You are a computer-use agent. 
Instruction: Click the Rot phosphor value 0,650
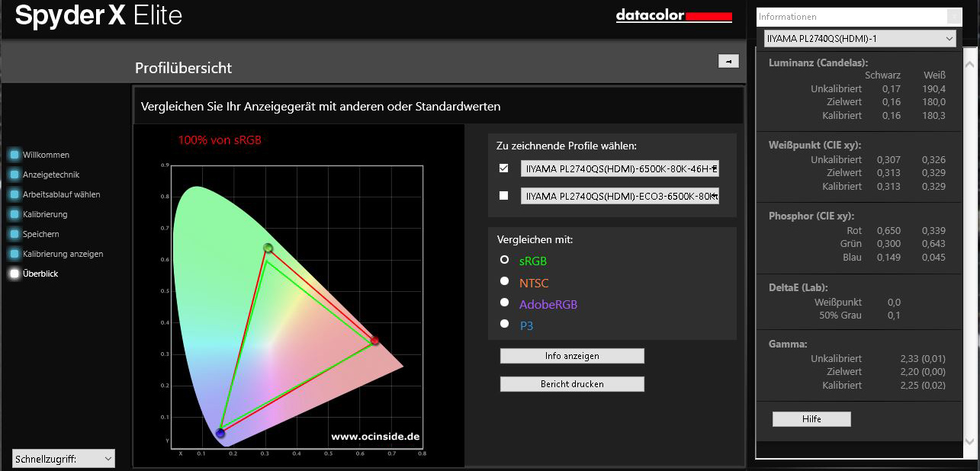[x=888, y=230]
